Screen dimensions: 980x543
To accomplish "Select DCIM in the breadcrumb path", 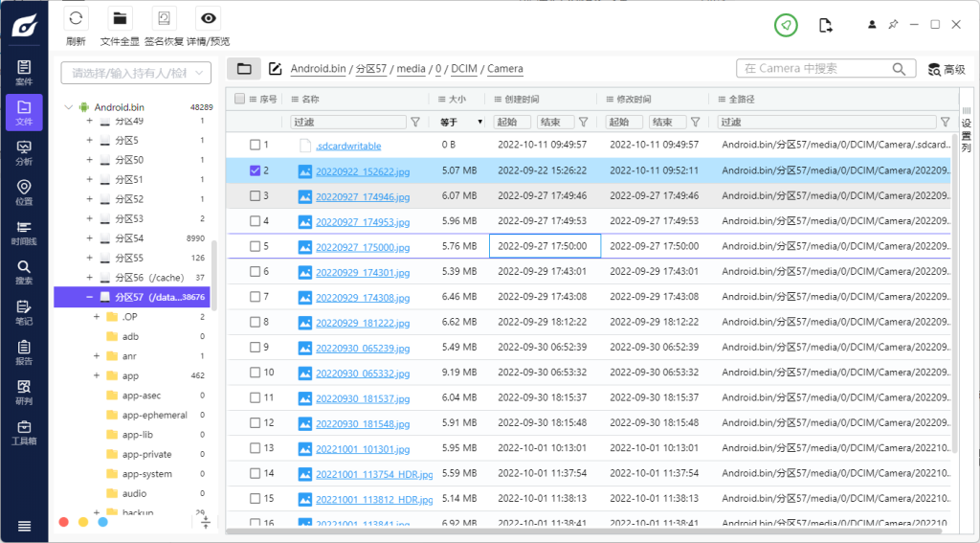I will [463, 69].
